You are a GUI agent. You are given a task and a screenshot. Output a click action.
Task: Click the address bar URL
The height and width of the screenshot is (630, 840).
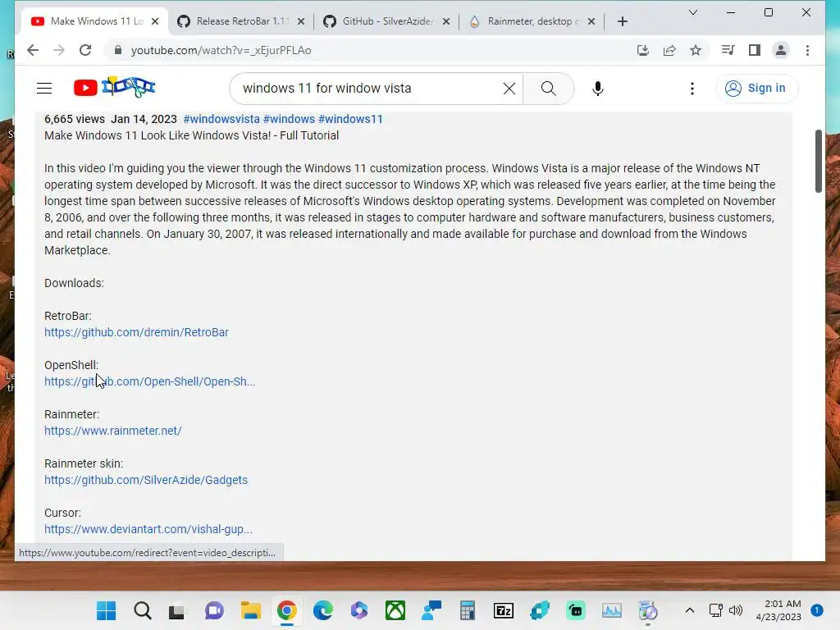221,50
